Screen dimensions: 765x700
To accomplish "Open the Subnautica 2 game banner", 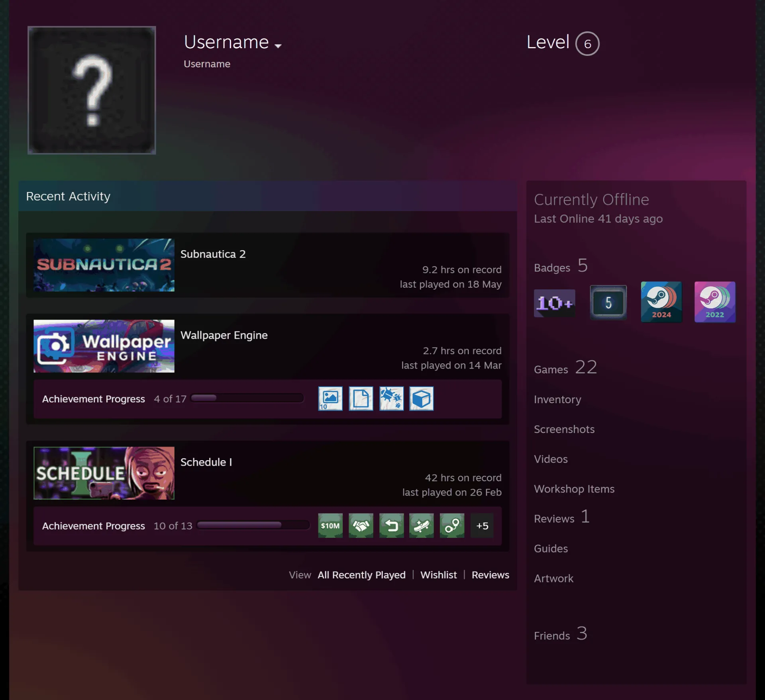I will point(104,265).
